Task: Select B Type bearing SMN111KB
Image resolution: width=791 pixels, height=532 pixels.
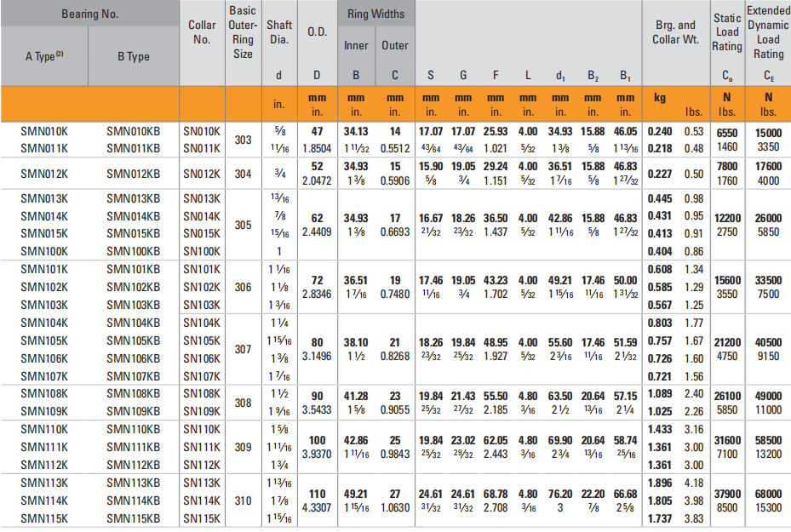Action: [x=133, y=447]
